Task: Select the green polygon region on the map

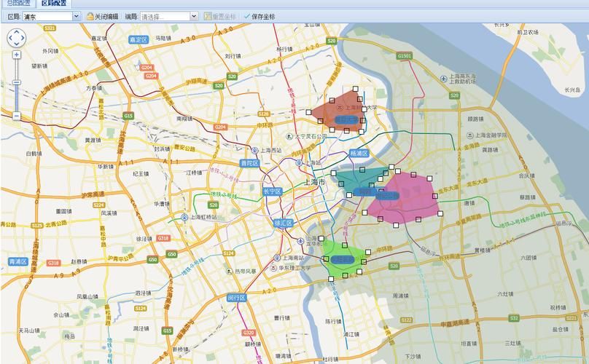Action: click(x=344, y=258)
